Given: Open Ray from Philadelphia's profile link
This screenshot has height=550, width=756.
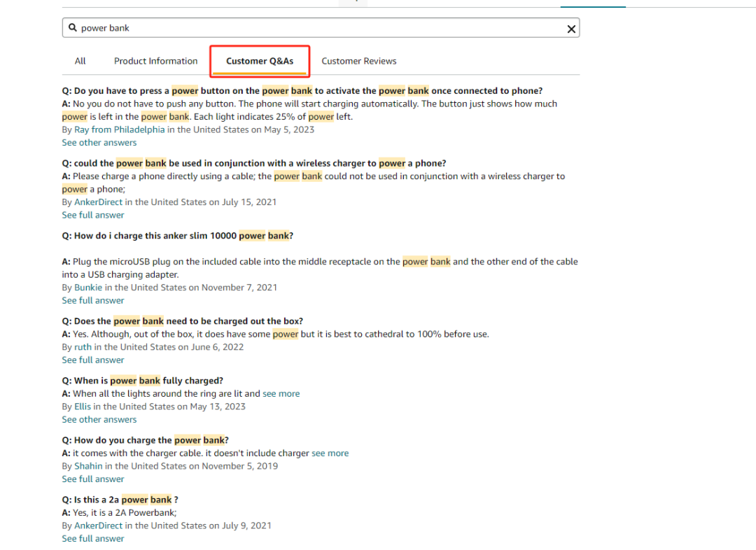Looking at the screenshot, I should click(x=119, y=129).
